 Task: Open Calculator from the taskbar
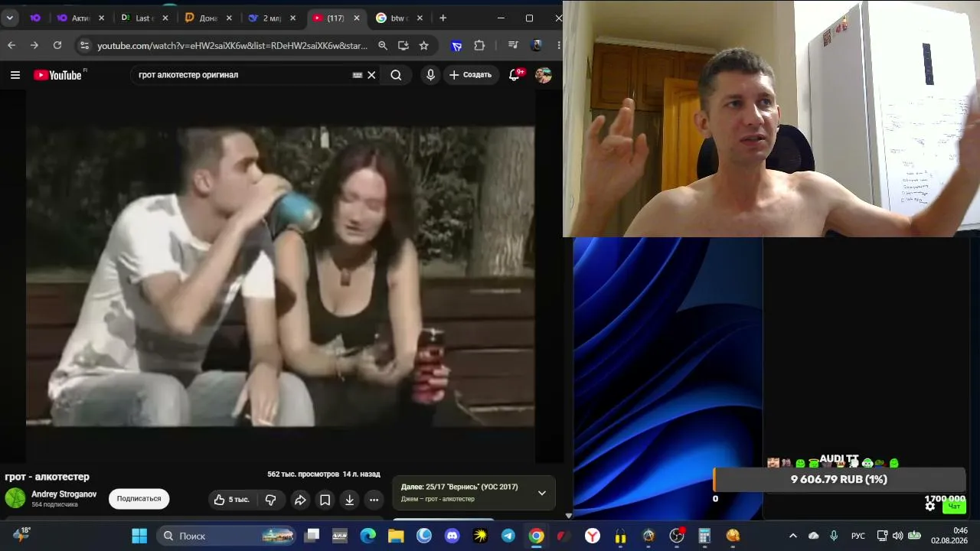(704, 536)
